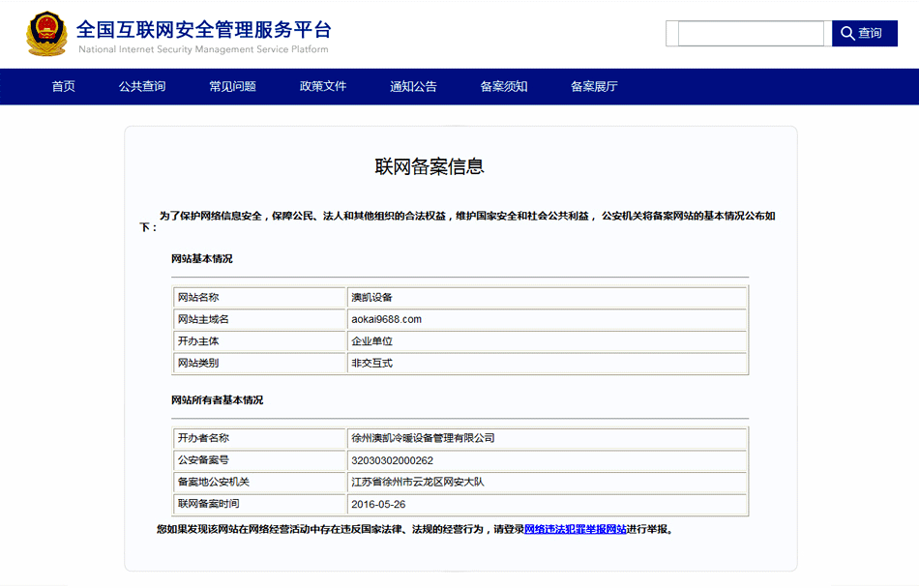Open the 通知公告 navigation item
Viewport: 919px width, 588px height.
pos(413,86)
